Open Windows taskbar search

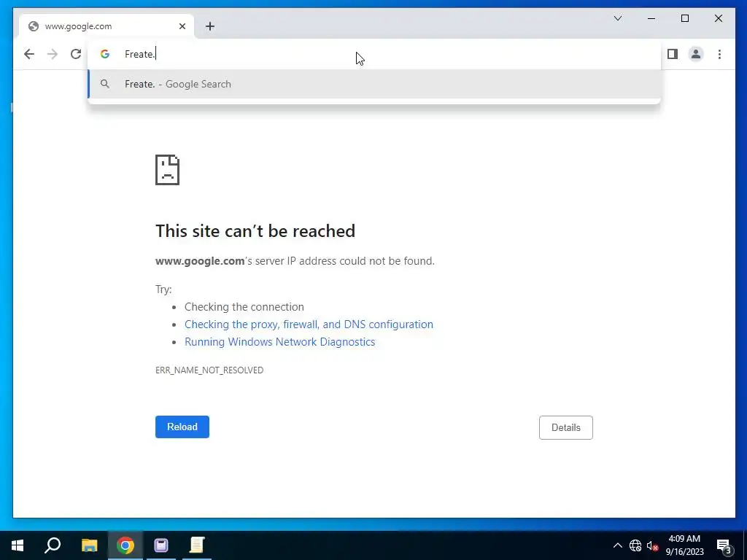(x=53, y=545)
